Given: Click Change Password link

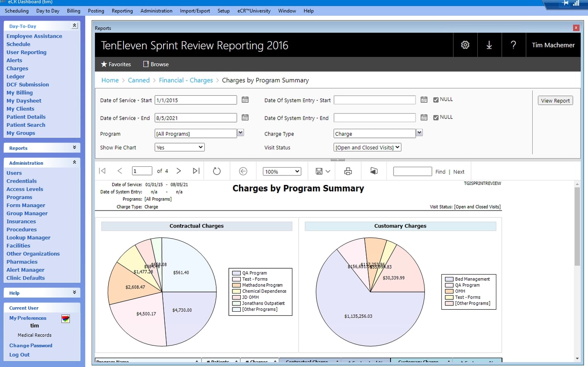Looking at the screenshot, I should pos(31,346).
